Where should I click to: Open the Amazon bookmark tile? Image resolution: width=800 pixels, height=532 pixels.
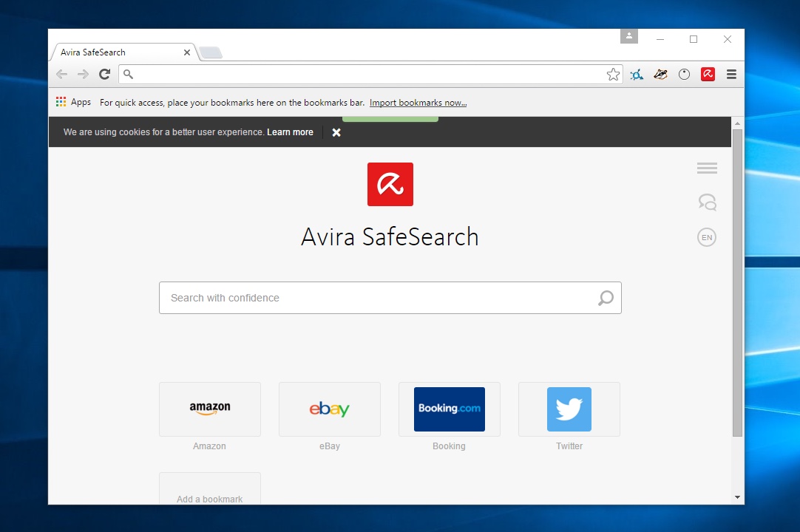tap(210, 409)
